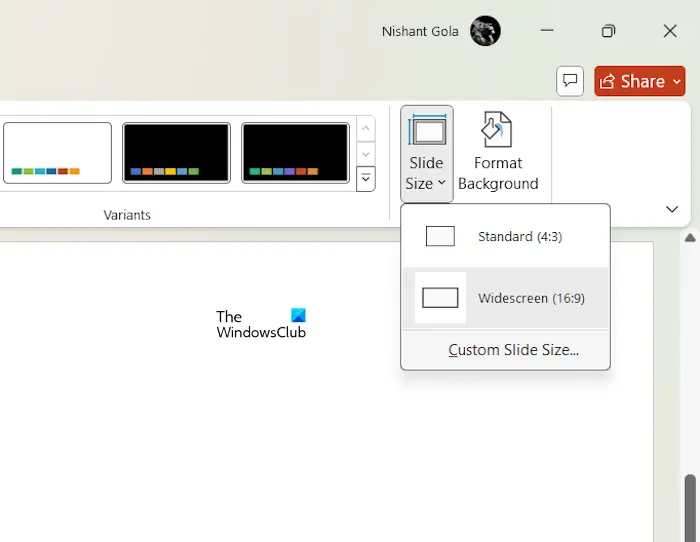The image size is (700, 542).
Task: Choose the white background variant thumbnail
Action: click(x=57, y=153)
